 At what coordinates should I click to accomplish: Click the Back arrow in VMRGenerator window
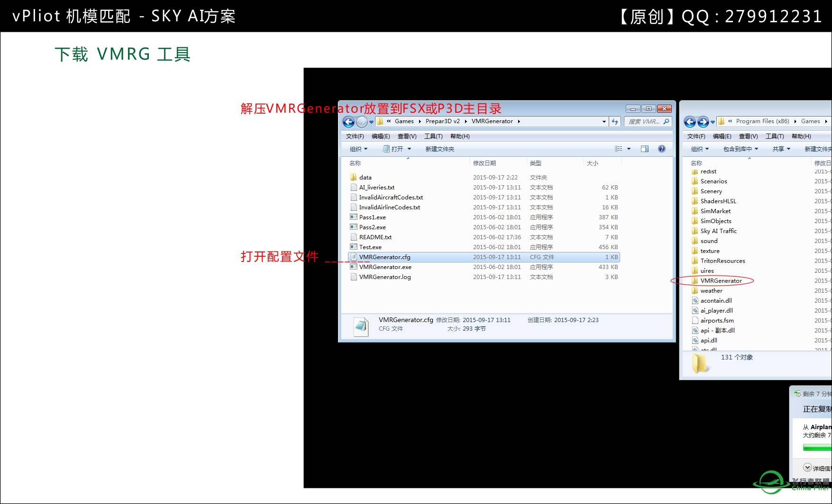tap(348, 122)
